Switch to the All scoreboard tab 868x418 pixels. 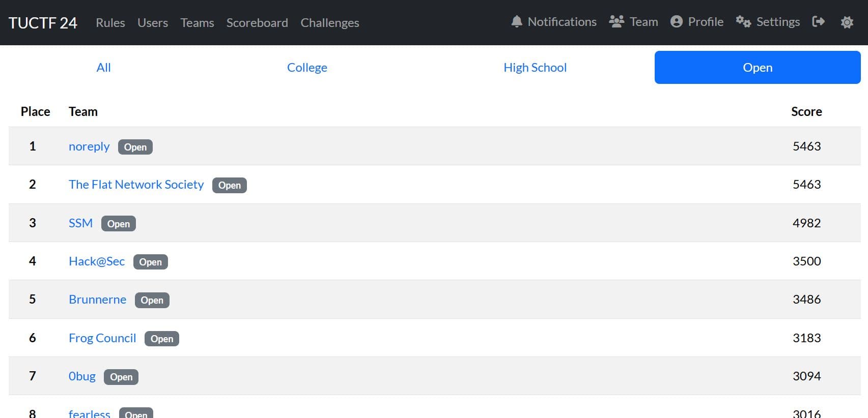(103, 68)
